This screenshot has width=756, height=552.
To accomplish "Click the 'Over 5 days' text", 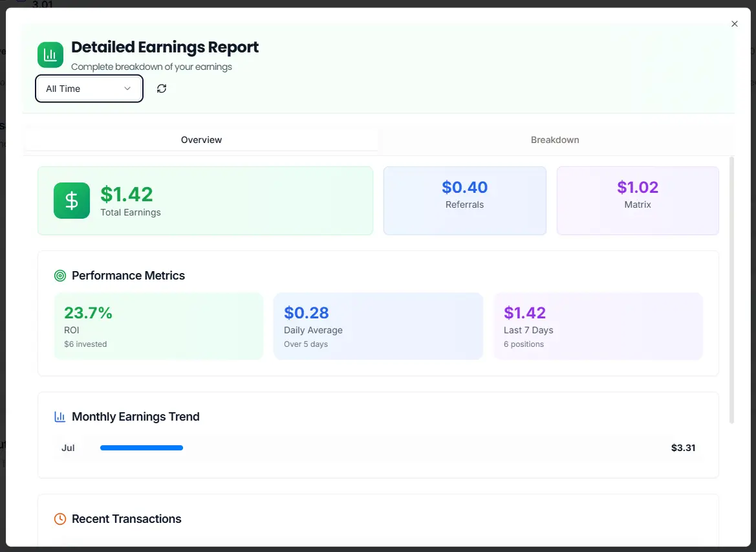I will 306,344.
